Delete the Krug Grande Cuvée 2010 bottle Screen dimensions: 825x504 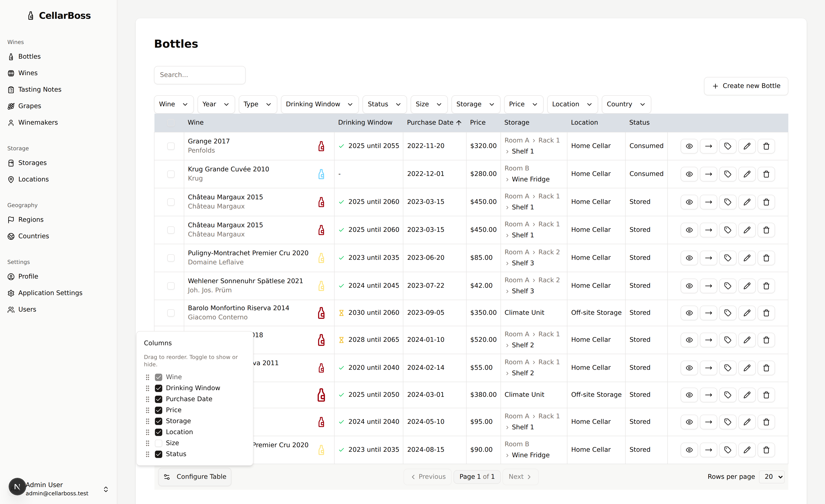pos(766,174)
